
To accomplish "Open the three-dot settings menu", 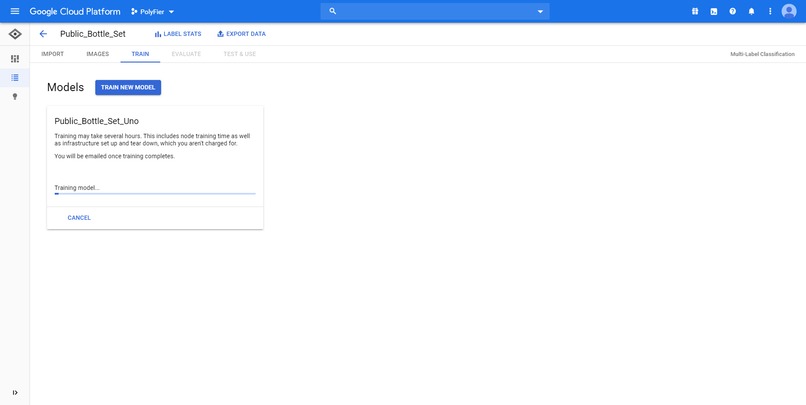I will click(770, 11).
